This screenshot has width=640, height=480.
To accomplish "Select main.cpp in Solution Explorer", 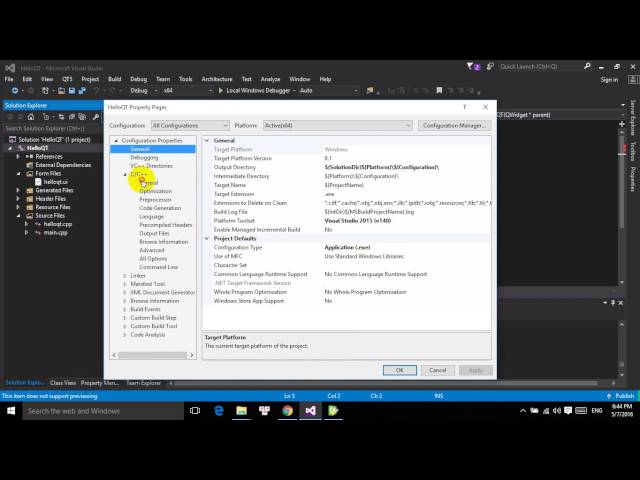I will 56,233.
